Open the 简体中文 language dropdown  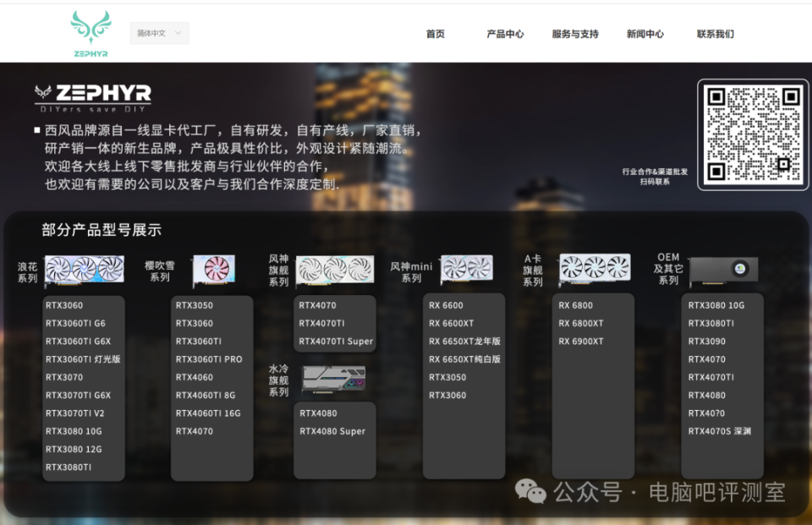click(x=159, y=33)
